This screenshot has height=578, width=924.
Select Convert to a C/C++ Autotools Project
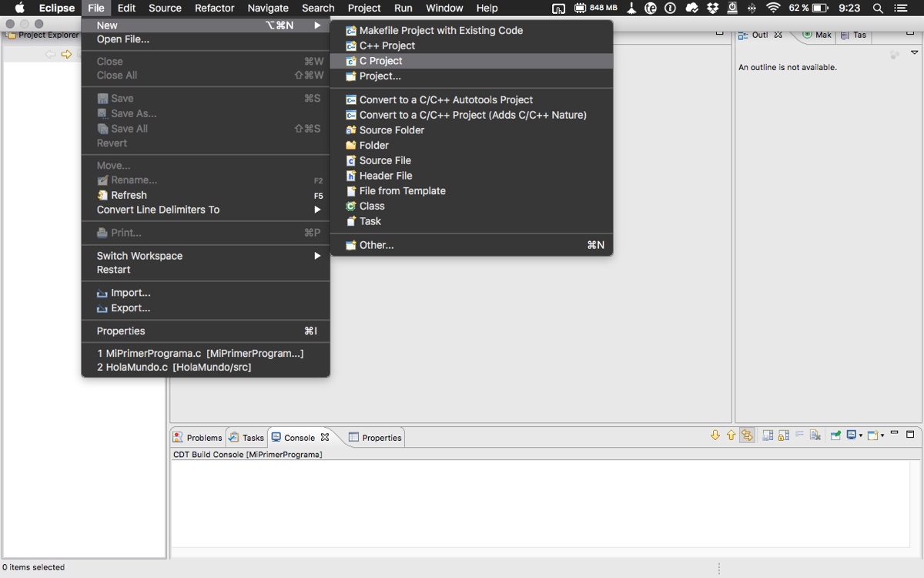471,100
